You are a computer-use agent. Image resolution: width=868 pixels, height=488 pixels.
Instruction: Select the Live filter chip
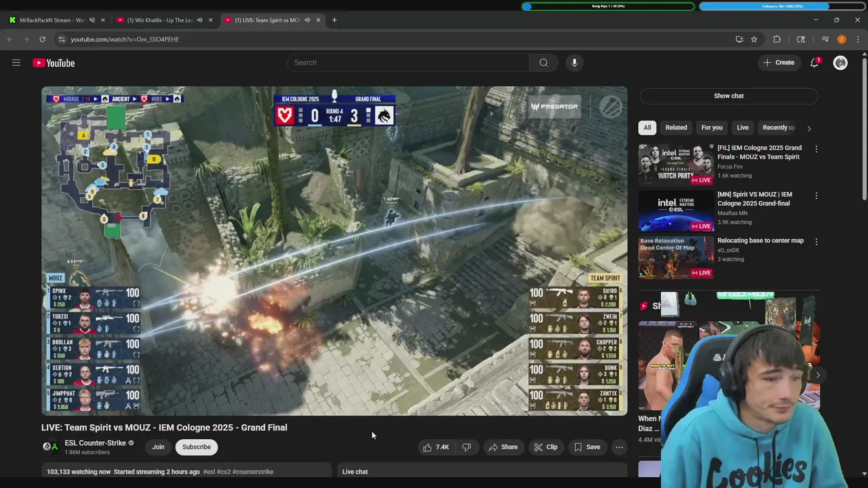click(x=743, y=127)
